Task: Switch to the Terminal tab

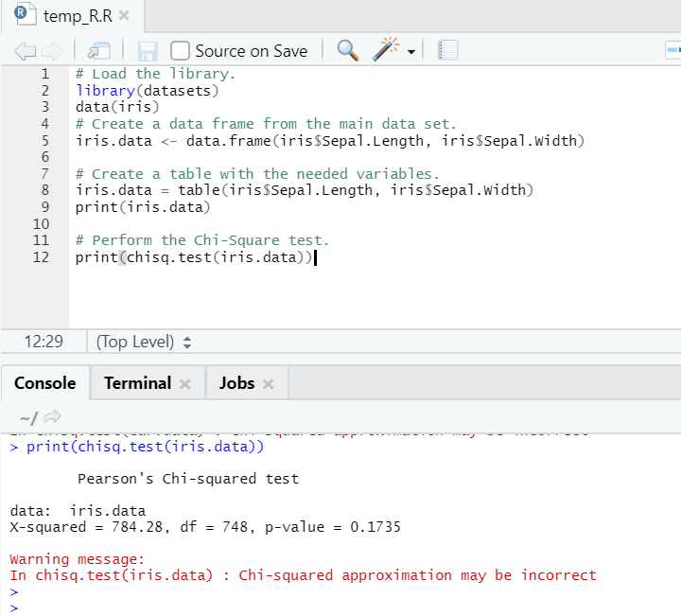Action: point(137,383)
